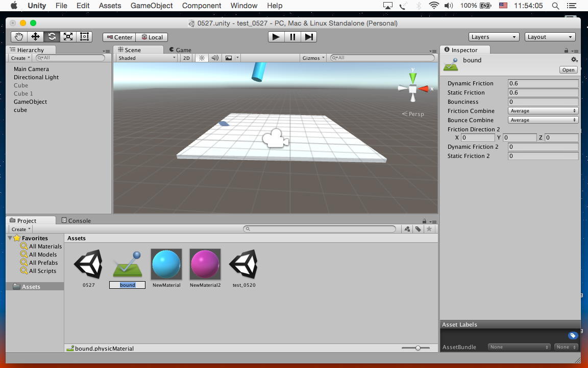
Task: Open the Assets menu
Action: click(110, 6)
